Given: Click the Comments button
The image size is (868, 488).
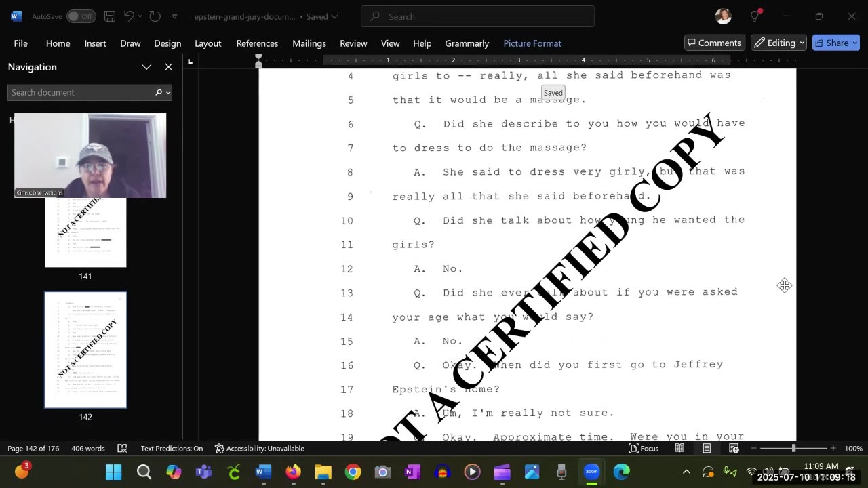Looking at the screenshot, I should [x=715, y=43].
